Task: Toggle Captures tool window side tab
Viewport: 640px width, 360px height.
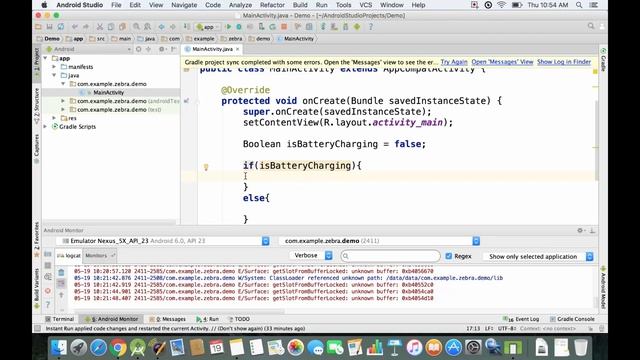Action: tap(37, 149)
